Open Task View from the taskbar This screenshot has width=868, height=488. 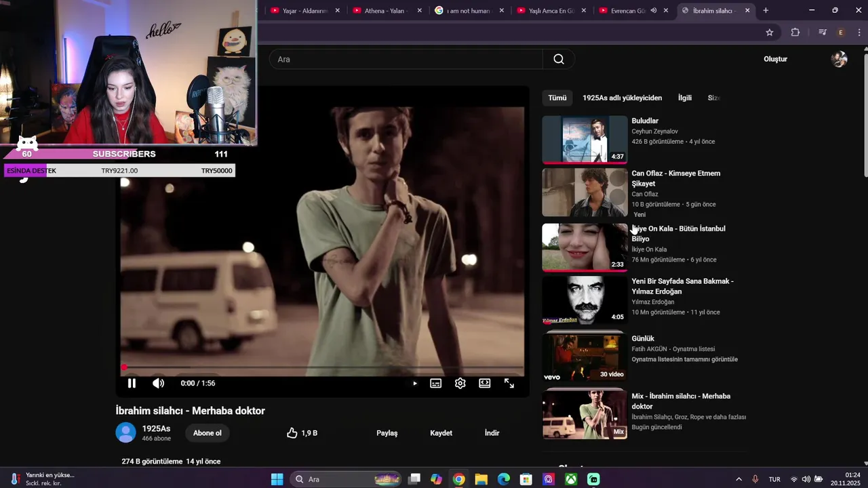pos(414,479)
